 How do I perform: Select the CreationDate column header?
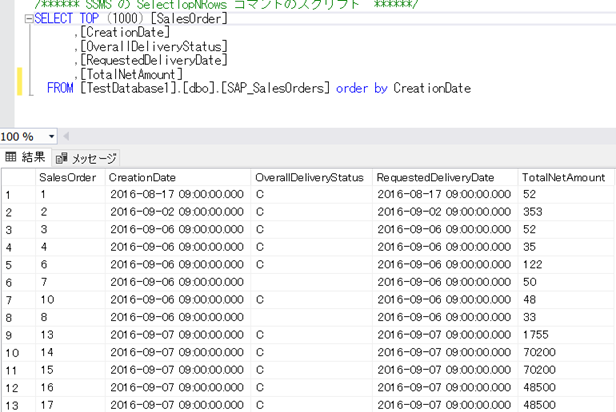point(178,178)
